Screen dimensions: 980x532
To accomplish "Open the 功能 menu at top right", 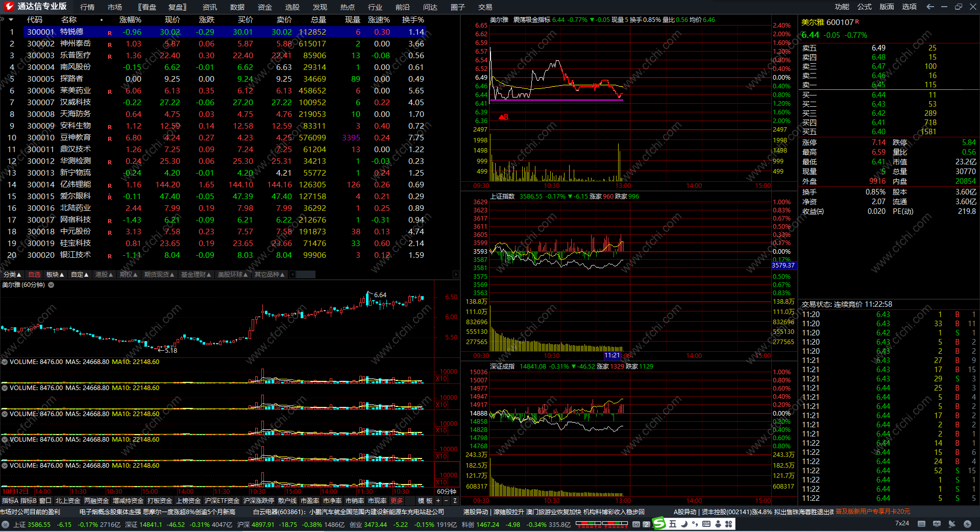I will point(842,7).
